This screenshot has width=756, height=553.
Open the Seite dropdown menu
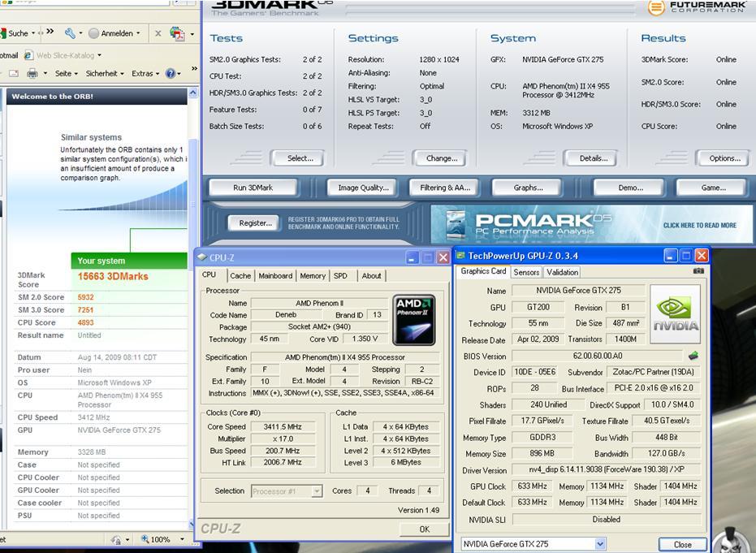pyautogui.click(x=66, y=73)
